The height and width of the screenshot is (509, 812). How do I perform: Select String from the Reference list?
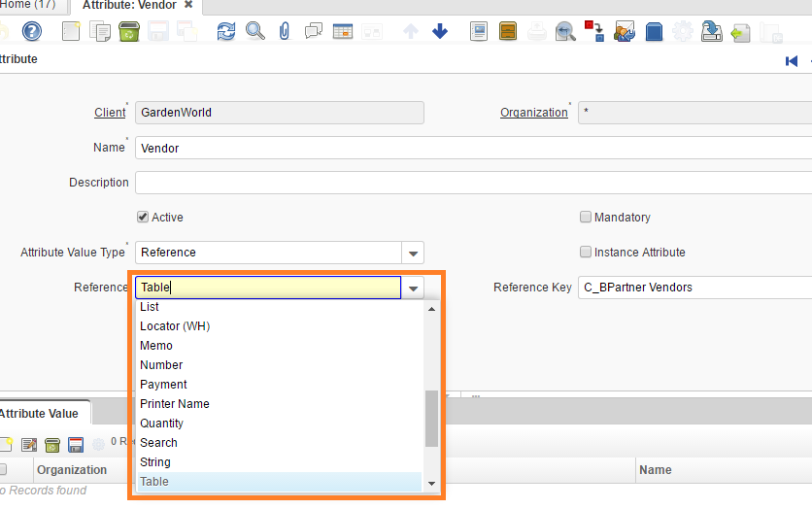(155, 462)
